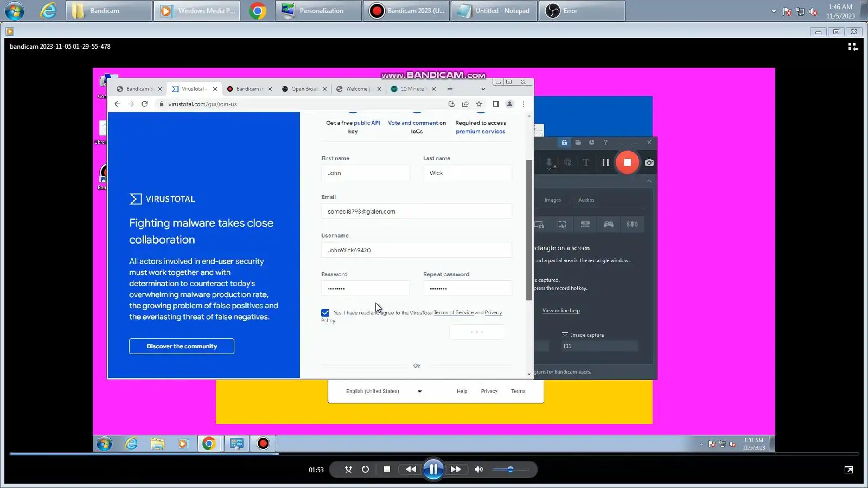Uncheck the VirusTotal terms agreement checkbox
The image size is (868, 488).
coord(325,313)
